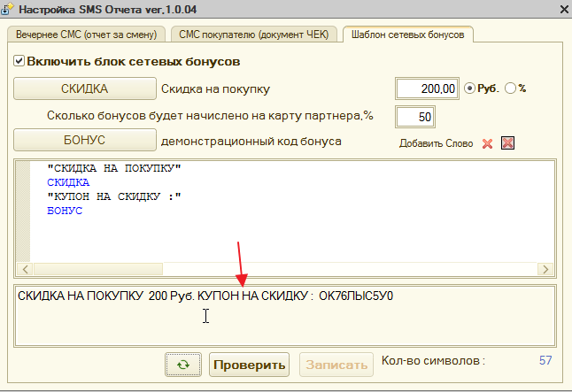Viewport: 572px width, 392px height.
Task: Click the red X delete word icon
Action: [x=487, y=143]
